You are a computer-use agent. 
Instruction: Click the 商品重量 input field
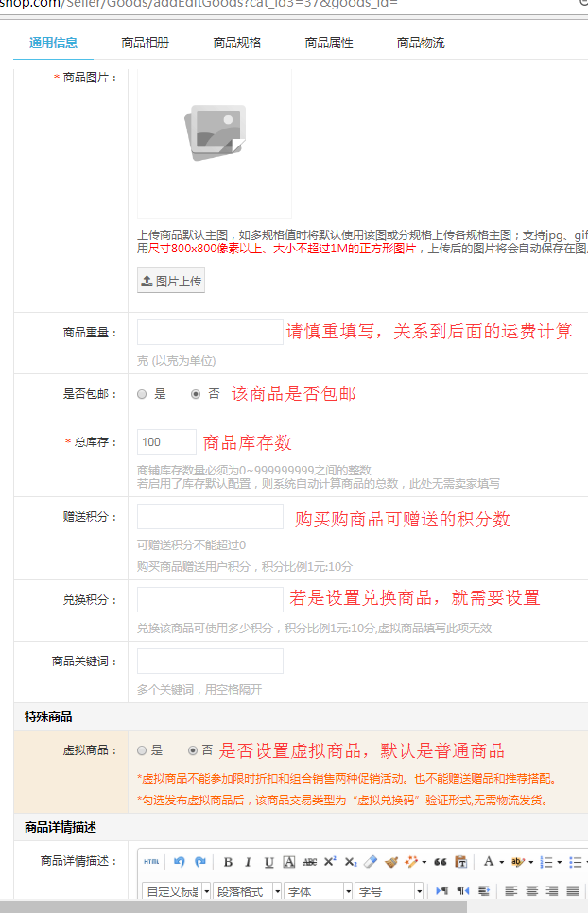(210, 332)
